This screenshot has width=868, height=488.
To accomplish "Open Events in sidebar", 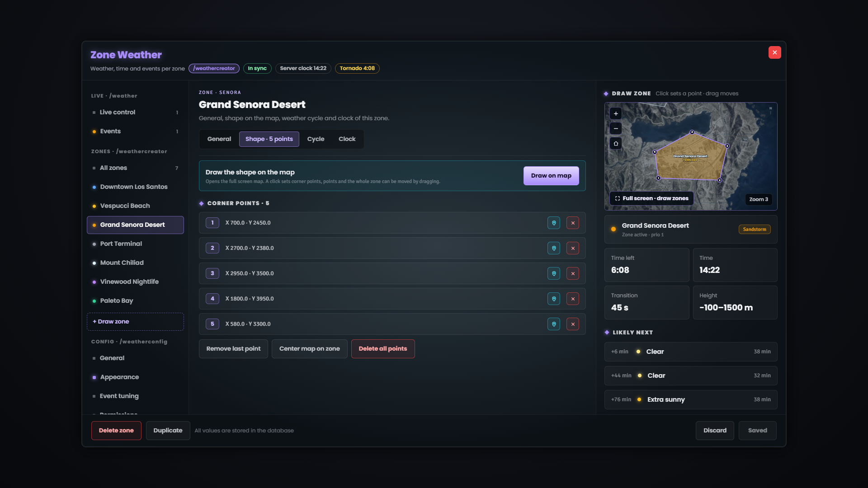I will tap(135, 131).
